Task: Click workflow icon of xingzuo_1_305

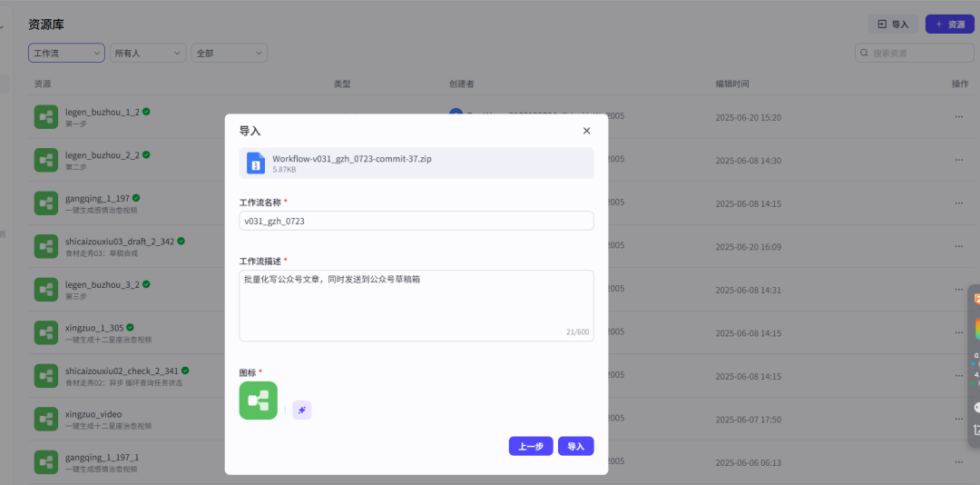Action: pyautogui.click(x=46, y=333)
